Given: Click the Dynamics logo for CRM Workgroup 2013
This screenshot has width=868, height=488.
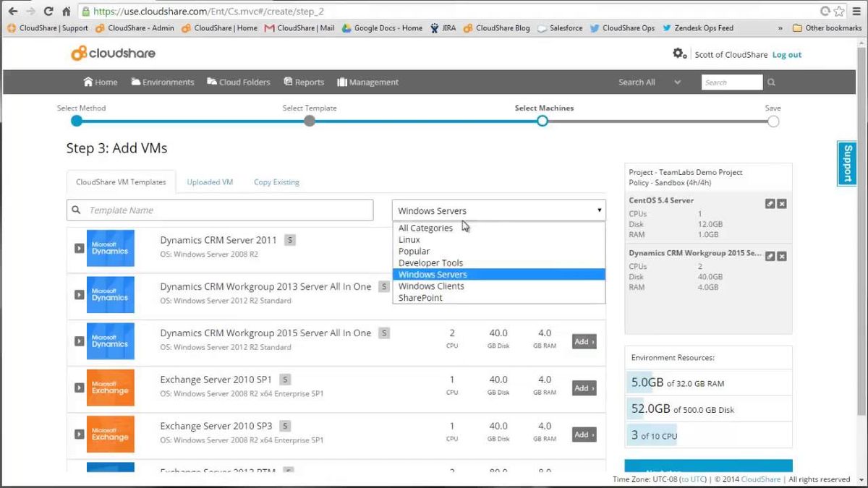Looking at the screenshot, I should (110, 294).
